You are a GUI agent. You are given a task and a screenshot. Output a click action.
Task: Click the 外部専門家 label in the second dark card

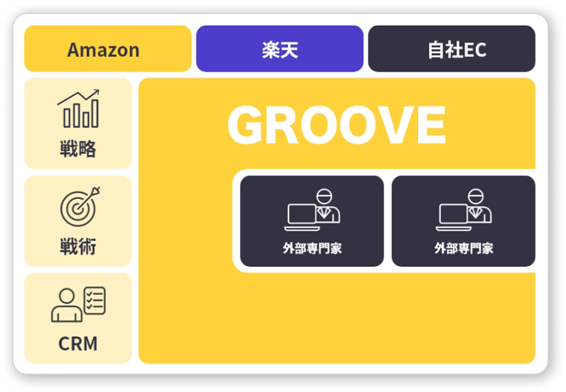click(x=464, y=248)
